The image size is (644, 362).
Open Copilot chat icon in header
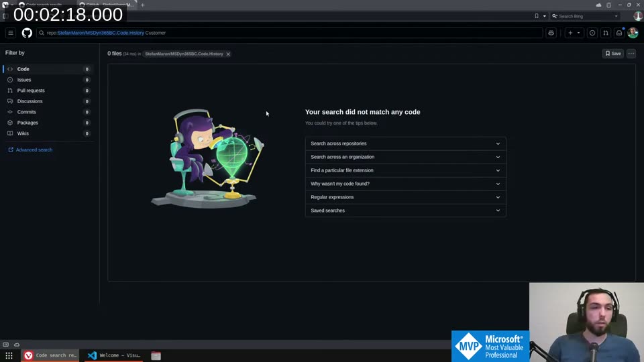pos(551,33)
